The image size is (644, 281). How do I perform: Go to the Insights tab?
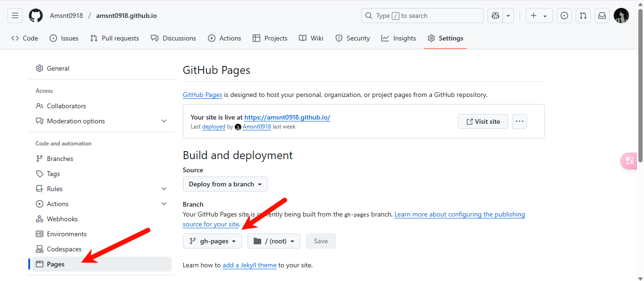399,38
